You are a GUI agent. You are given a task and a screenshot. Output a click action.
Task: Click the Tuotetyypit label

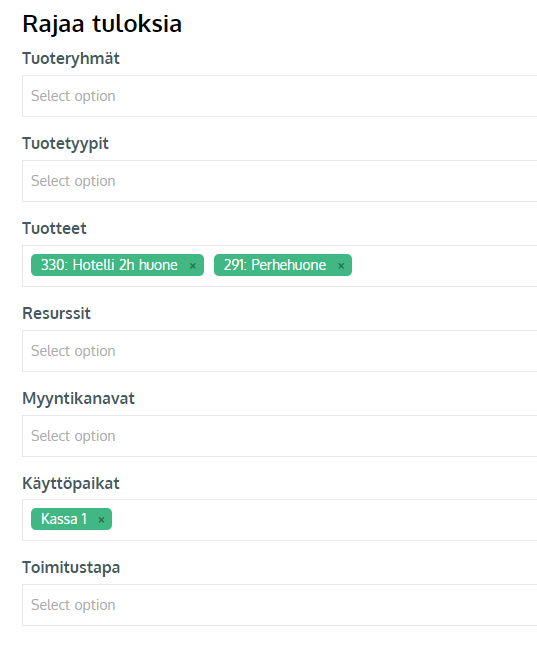click(x=65, y=144)
